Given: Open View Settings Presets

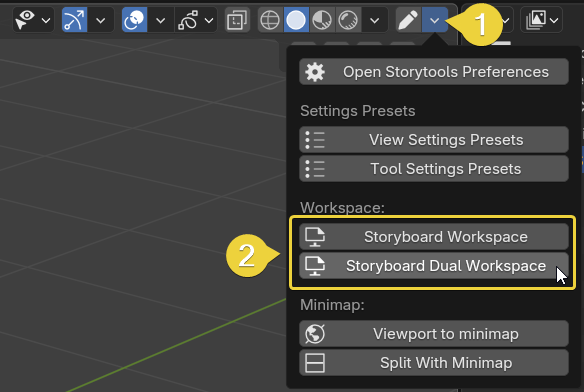Looking at the screenshot, I should (434, 140).
